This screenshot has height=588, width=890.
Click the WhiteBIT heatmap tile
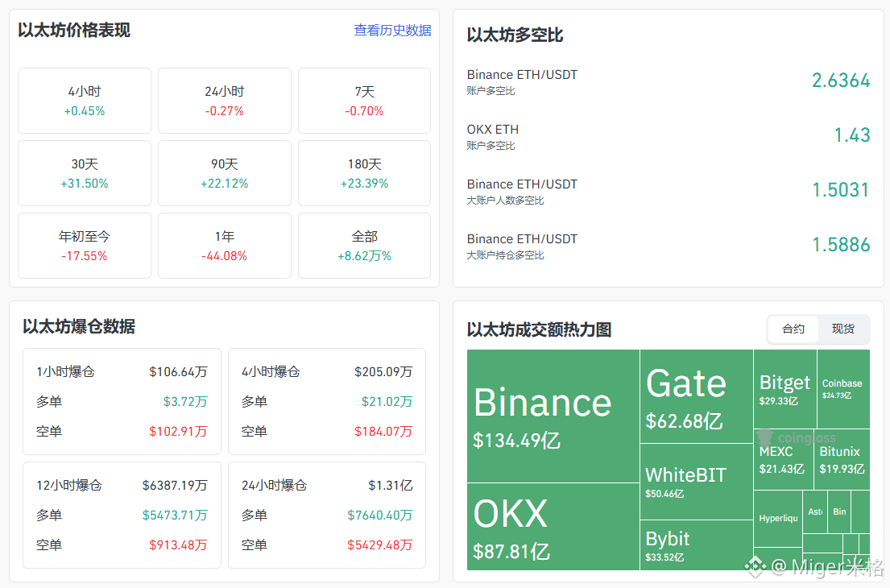tap(697, 482)
